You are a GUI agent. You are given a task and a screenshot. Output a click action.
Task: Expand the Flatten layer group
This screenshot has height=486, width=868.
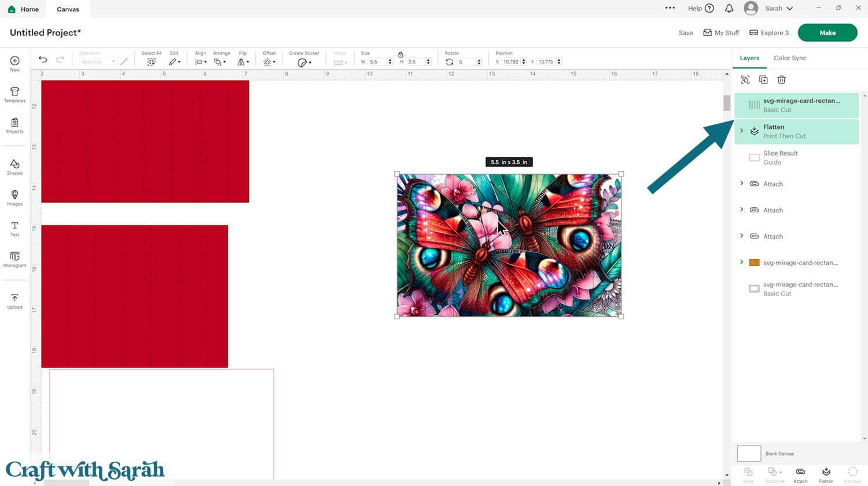click(x=742, y=131)
